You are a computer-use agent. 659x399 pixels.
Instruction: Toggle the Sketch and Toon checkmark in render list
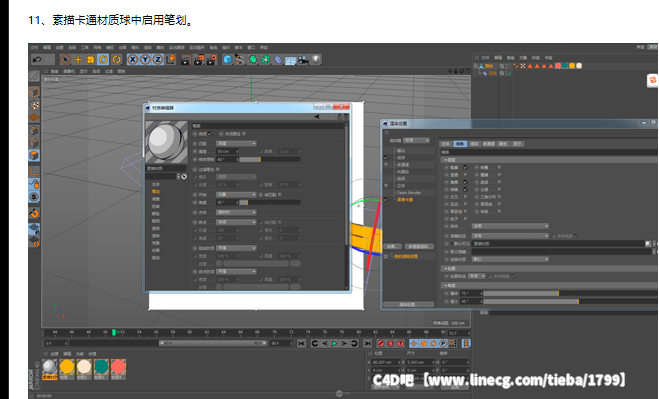coord(386,199)
